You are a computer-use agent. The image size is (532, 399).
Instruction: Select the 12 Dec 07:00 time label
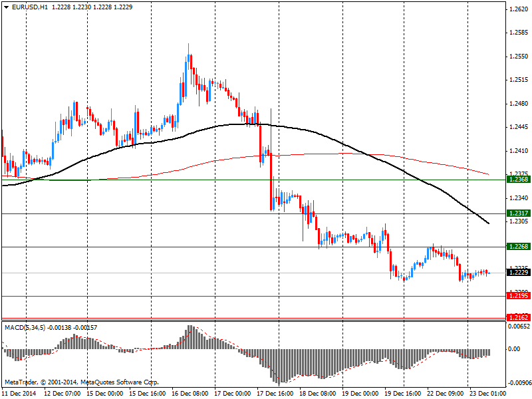63,394
